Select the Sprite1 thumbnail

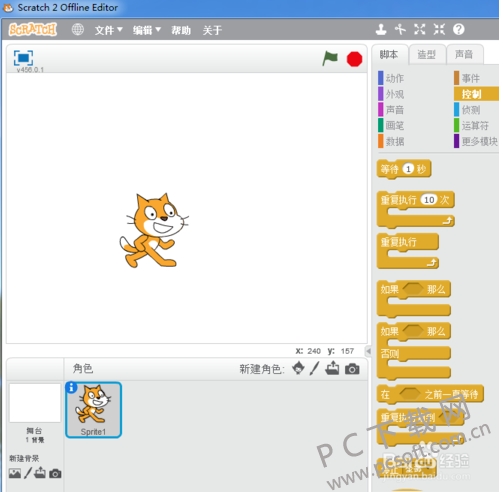pos(93,410)
